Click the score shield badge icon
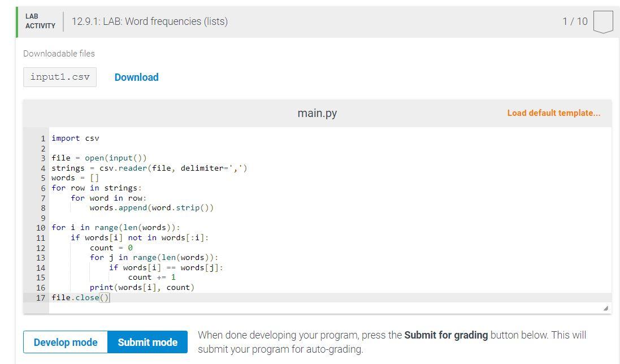Image resolution: width=620 pixels, height=364 pixels. click(603, 21)
